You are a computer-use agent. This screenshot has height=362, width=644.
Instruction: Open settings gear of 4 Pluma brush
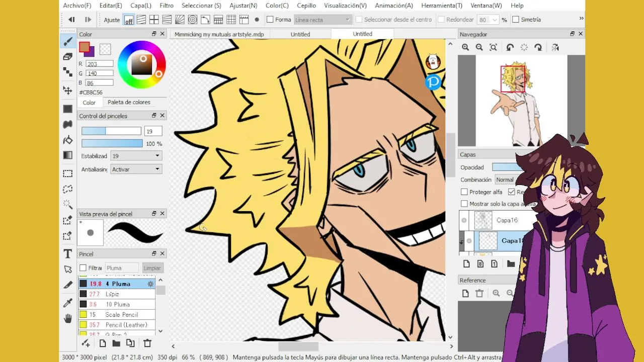(150, 284)
